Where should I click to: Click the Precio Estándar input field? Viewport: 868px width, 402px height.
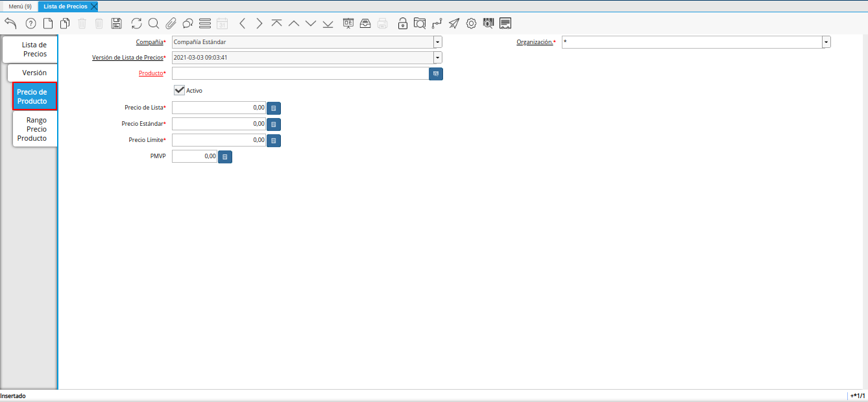tap(219, 124)
